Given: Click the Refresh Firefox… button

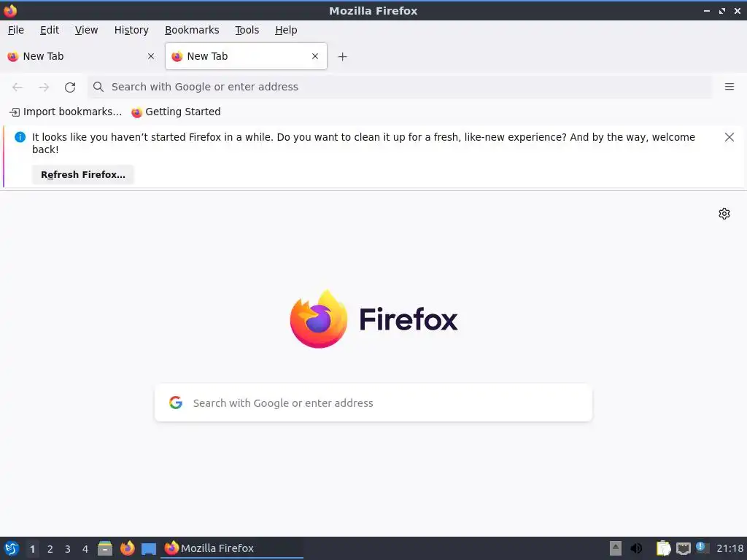Looking at the screenshot, I should (x=83, y=175).
